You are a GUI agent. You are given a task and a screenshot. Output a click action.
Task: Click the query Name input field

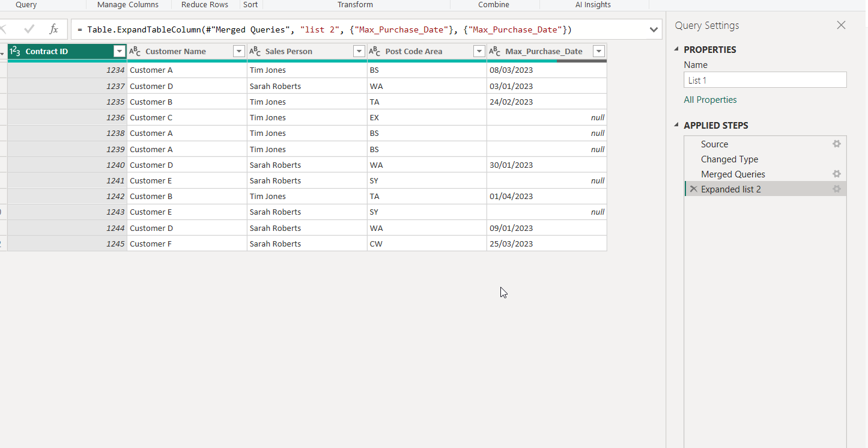(x=765, y=80)
